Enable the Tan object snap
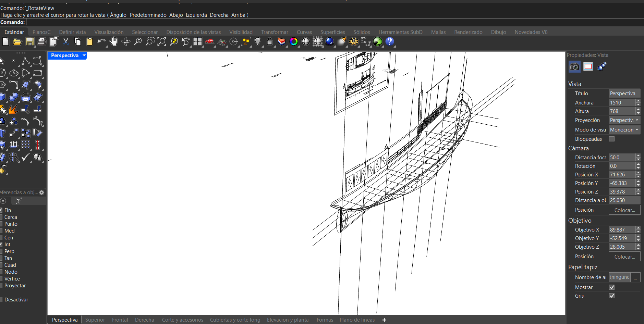This screenshot has width=644, height=324. [x=1, y=258]
